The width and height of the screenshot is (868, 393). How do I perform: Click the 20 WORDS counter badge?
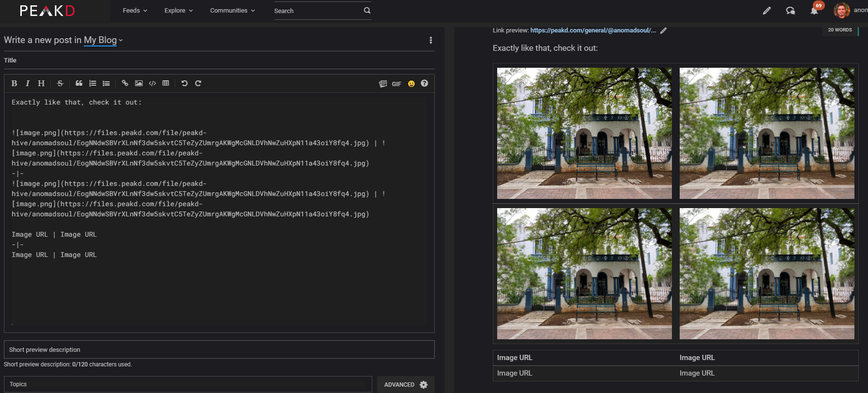tap(840, 30)
